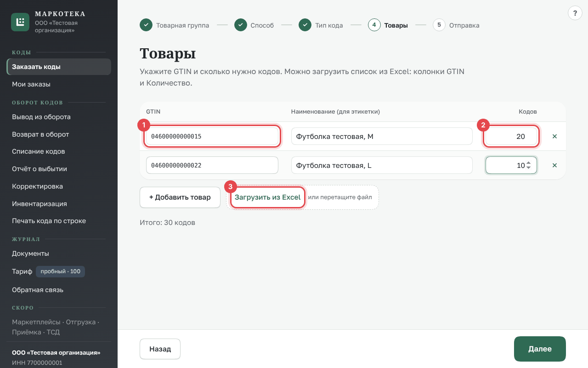Click ИНН 7700000001 text
The image size is (588, 368).
pyautogui.click(x=37, y=363)
